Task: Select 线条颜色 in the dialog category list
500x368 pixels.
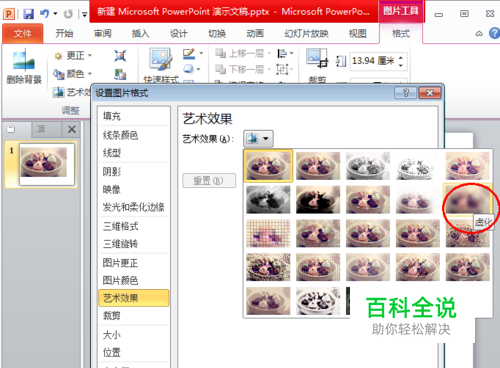Action: click(134, 135)
